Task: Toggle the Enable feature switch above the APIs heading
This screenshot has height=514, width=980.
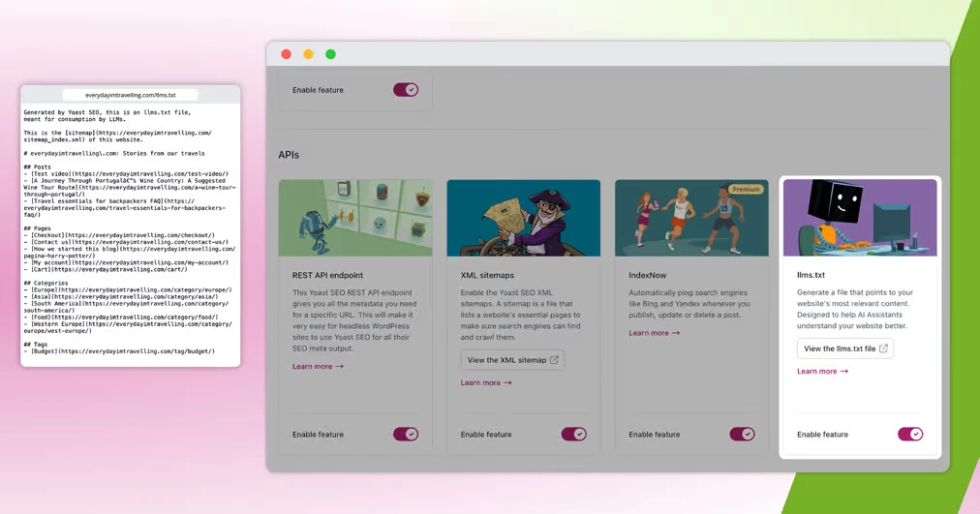Action: [x=406, y=90]
